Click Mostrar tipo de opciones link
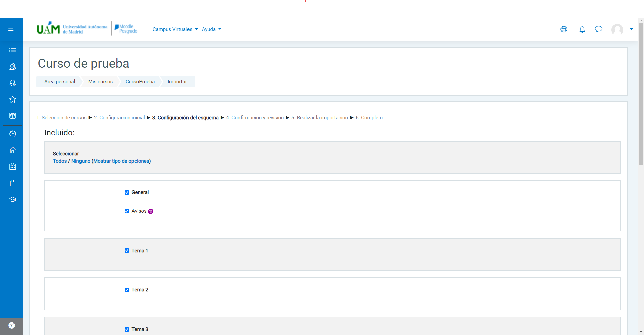644x335 pixels. [x=121, y=161]
